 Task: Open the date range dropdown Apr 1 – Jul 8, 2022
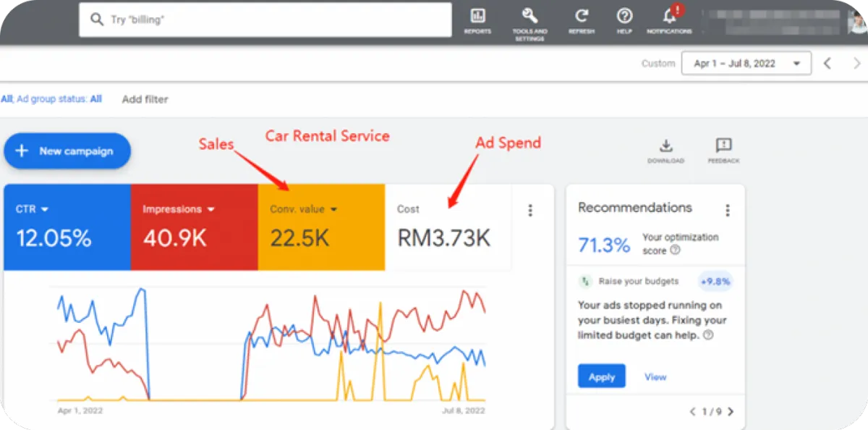pyautogui.click(x=746, y=64)
